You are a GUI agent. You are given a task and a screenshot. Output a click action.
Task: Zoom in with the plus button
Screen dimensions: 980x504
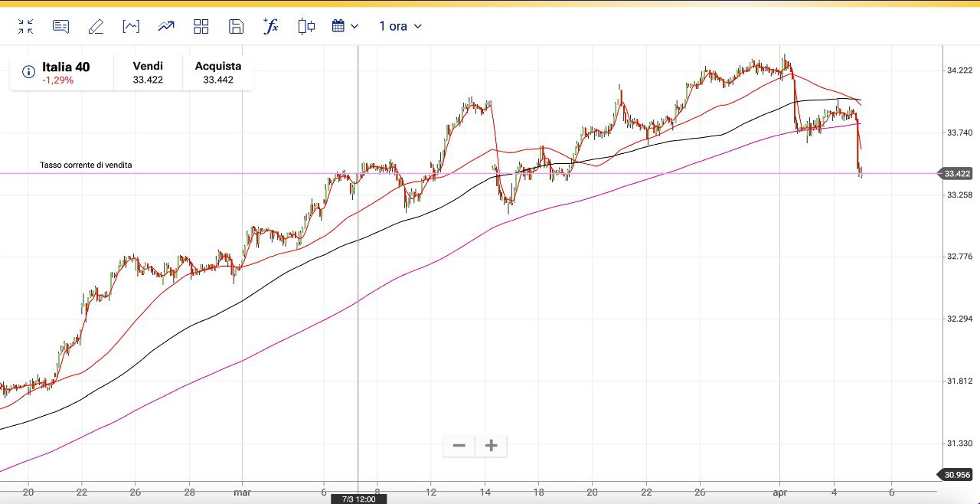click(492, 446)
